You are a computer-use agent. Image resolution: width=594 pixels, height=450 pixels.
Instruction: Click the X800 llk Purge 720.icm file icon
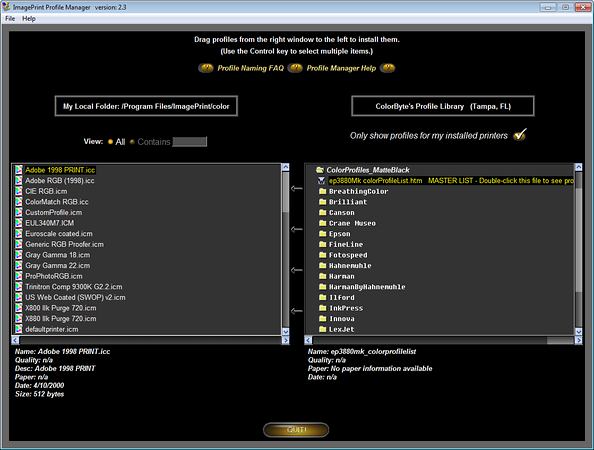point(19,308)
